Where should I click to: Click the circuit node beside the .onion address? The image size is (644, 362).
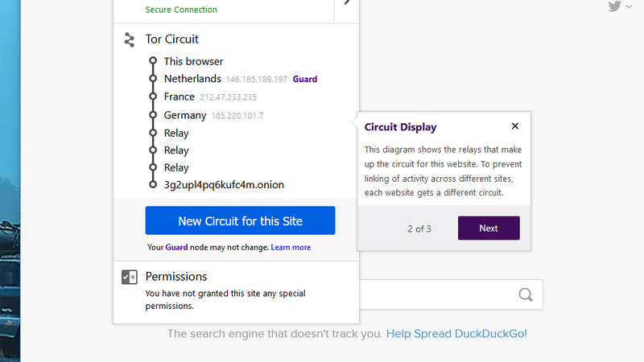[153, 185]
